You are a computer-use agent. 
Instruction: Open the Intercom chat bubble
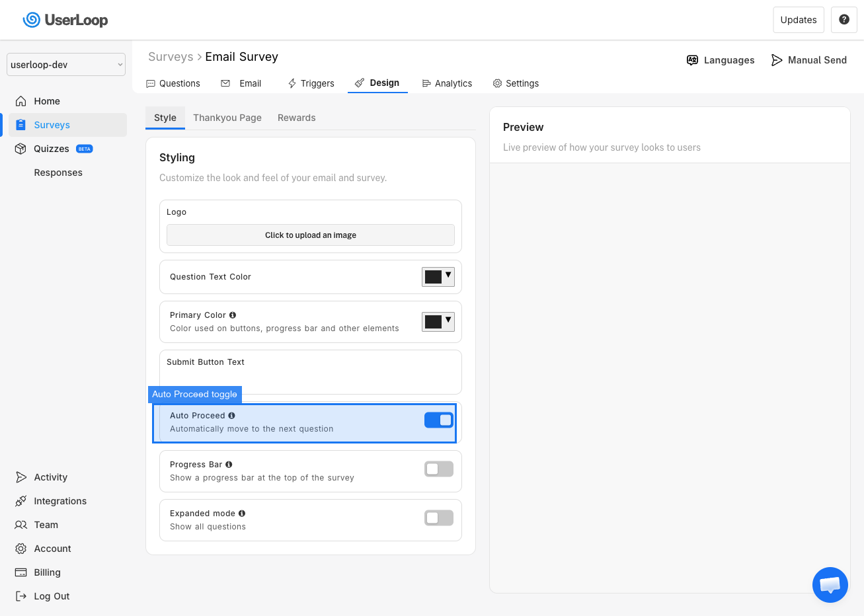830,585
